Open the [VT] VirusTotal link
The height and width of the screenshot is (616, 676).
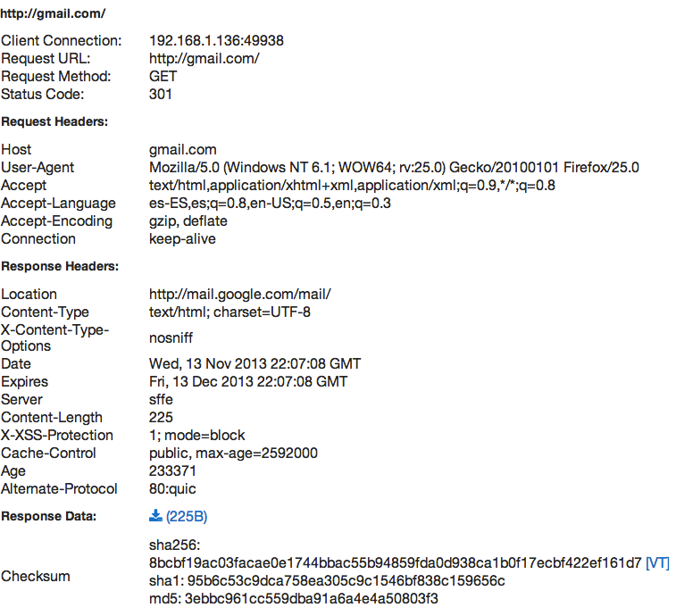[657, 563]
